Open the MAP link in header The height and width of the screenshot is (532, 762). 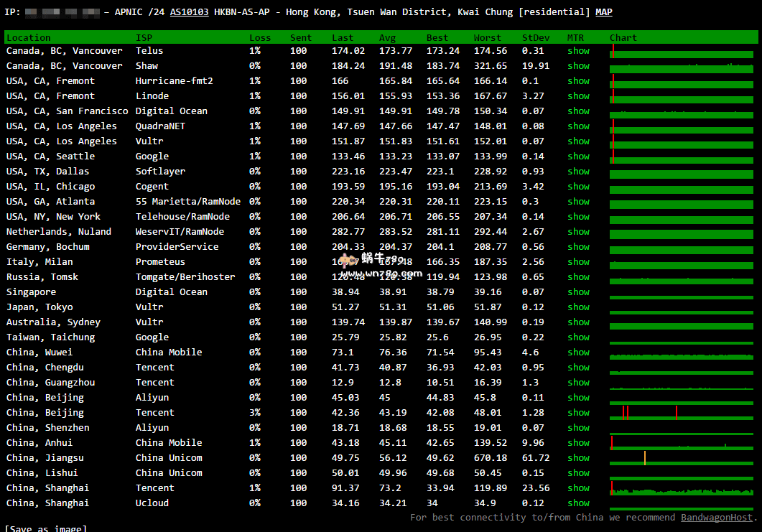(603, 12)
